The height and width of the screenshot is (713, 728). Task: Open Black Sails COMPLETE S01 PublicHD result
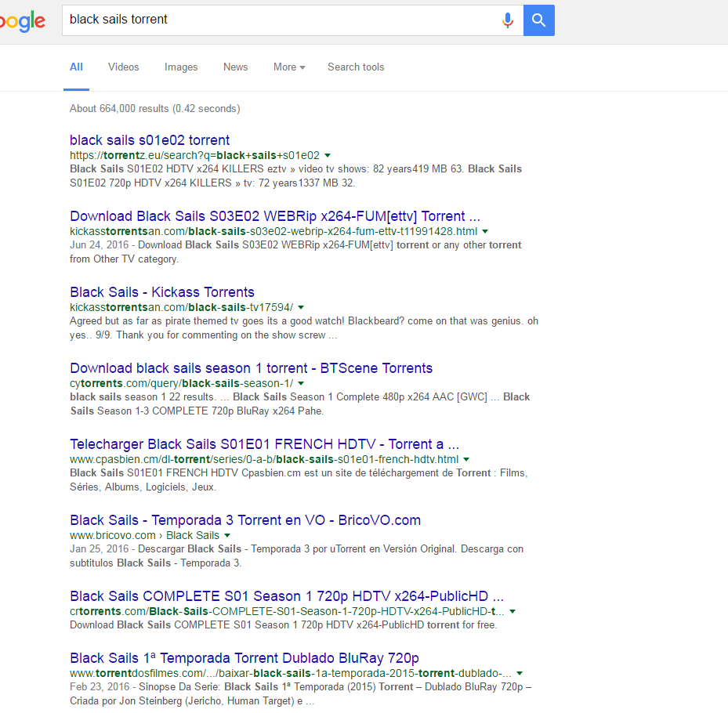[x=287, y=596]
